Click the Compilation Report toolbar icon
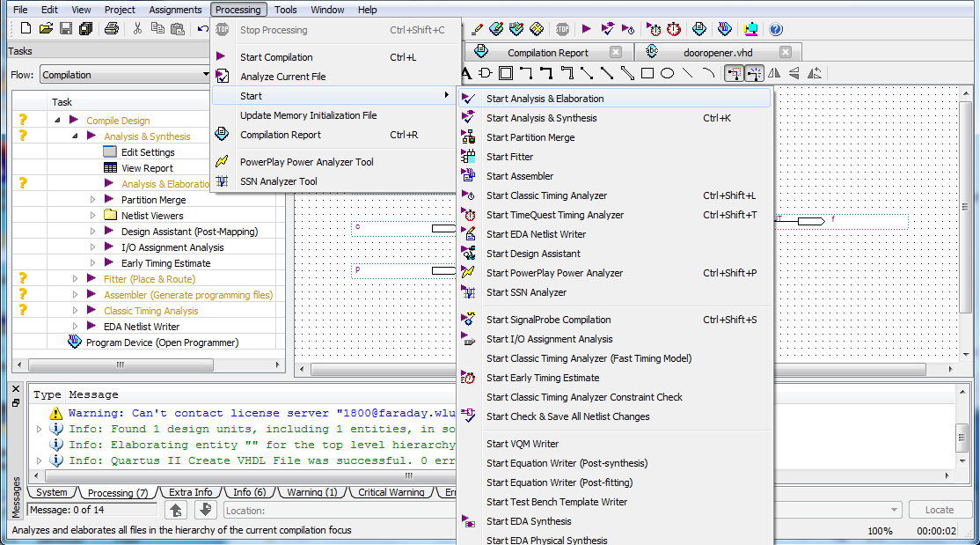980x545 pixels. click(x=699, y=29)
